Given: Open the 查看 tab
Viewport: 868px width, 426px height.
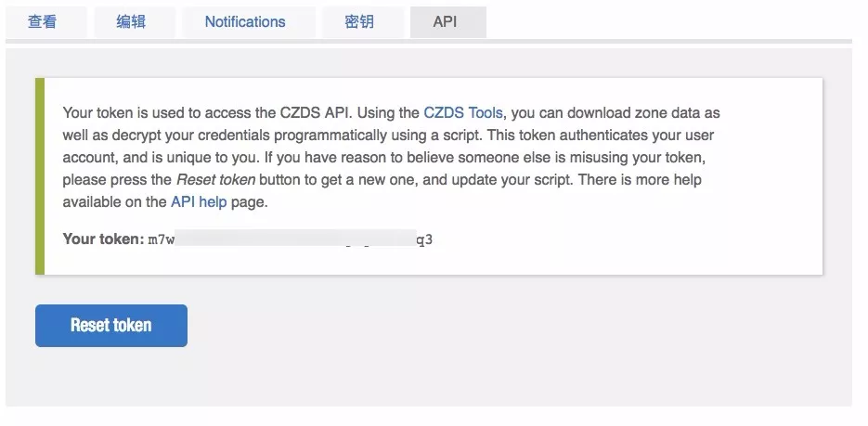Looking at the screenshot, I should click(x=43, y=21).
